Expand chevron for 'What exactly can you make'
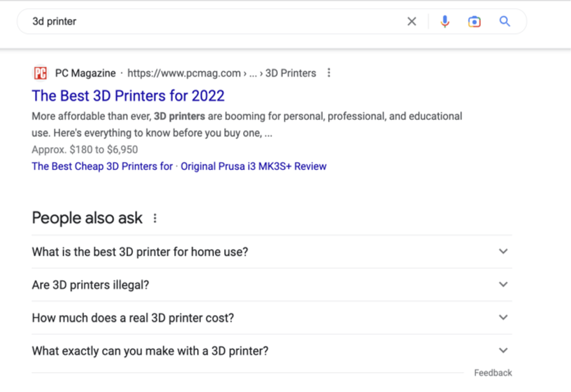 [503, 351]
